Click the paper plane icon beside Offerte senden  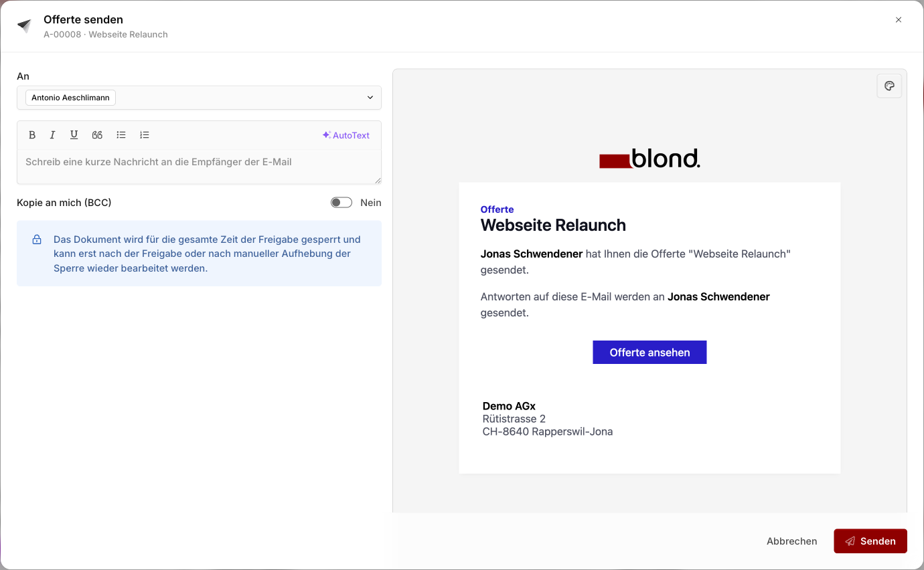(x=24, y=25)
